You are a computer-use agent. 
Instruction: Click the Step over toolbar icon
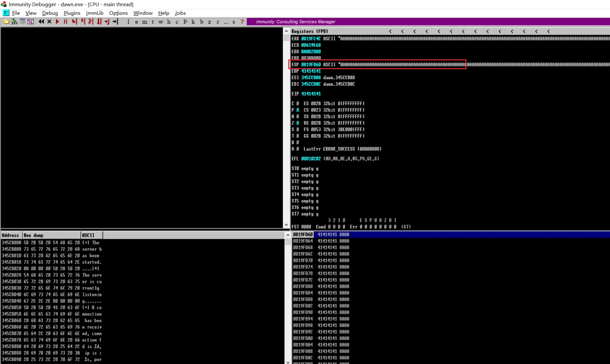click(x=83, y=22)
